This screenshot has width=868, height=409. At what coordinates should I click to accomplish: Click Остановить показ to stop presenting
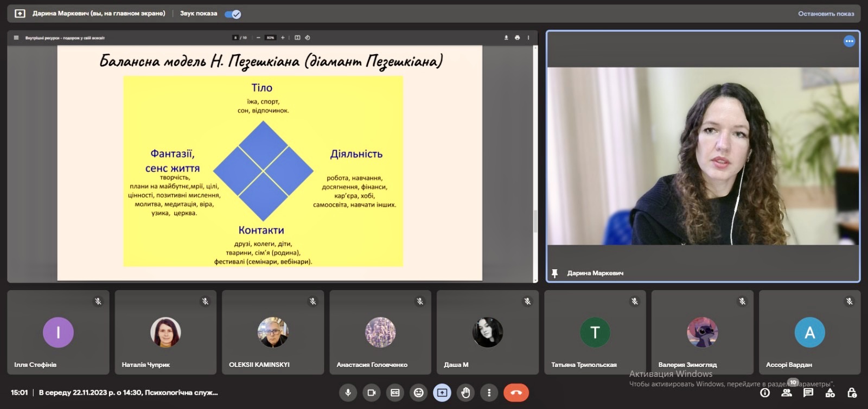coord(826,14)
